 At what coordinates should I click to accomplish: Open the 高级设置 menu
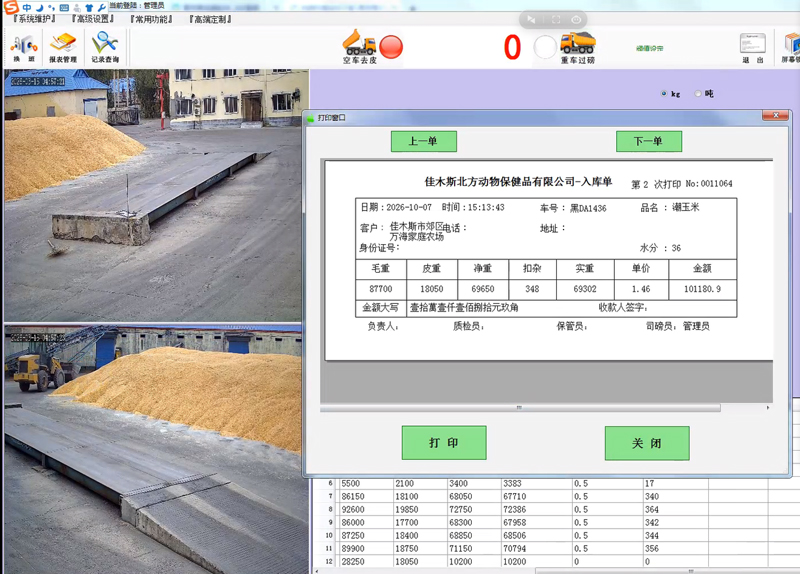click(x=92, y=19)
